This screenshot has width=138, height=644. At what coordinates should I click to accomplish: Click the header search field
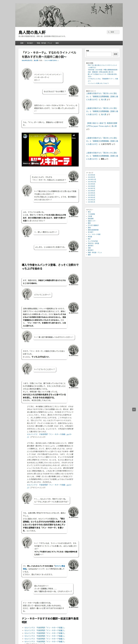point(113,32)
